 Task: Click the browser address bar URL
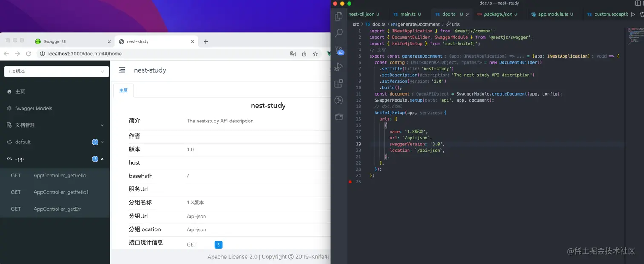tap(85, 54)
